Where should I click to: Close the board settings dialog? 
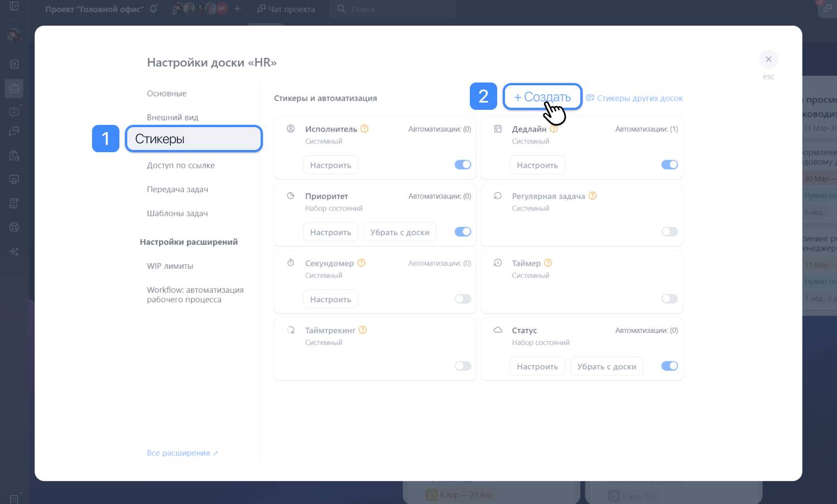768,59
